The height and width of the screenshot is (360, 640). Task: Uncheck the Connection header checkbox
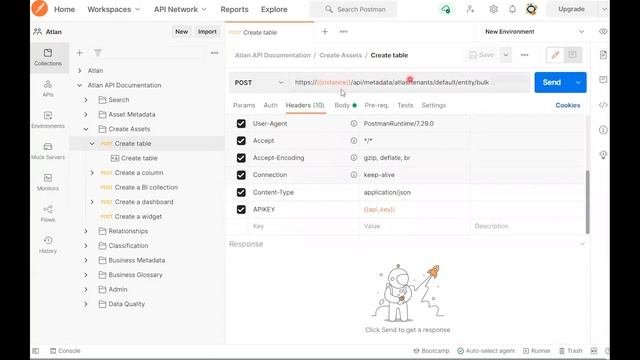241,175
